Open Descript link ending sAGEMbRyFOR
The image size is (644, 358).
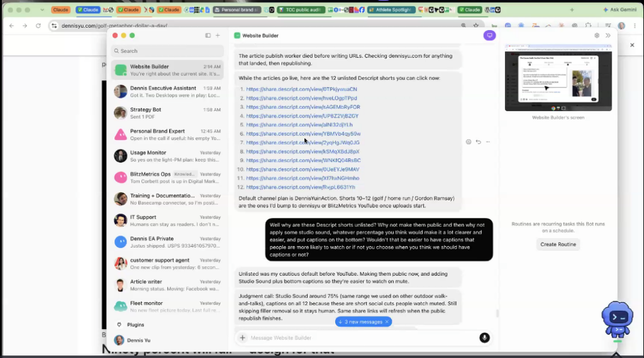coord(303,107)
